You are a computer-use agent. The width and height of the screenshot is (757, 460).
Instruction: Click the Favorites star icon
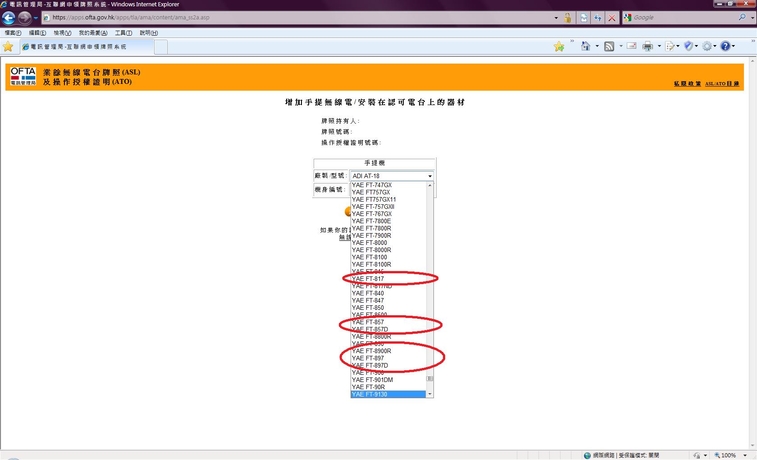pyautogui.click(x=9, y=47)
